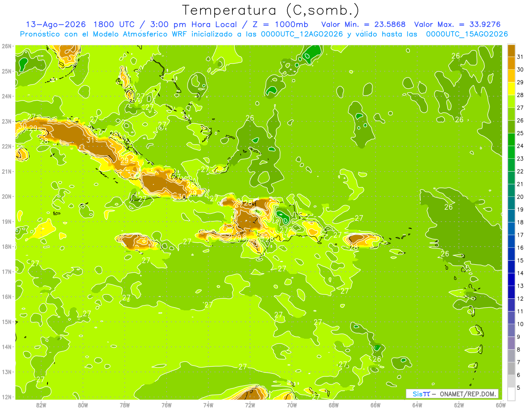This screenshot has width=532, height=411.
Task: Click 'Valor Max. = 33.9276' text
Action: (458, 24)
